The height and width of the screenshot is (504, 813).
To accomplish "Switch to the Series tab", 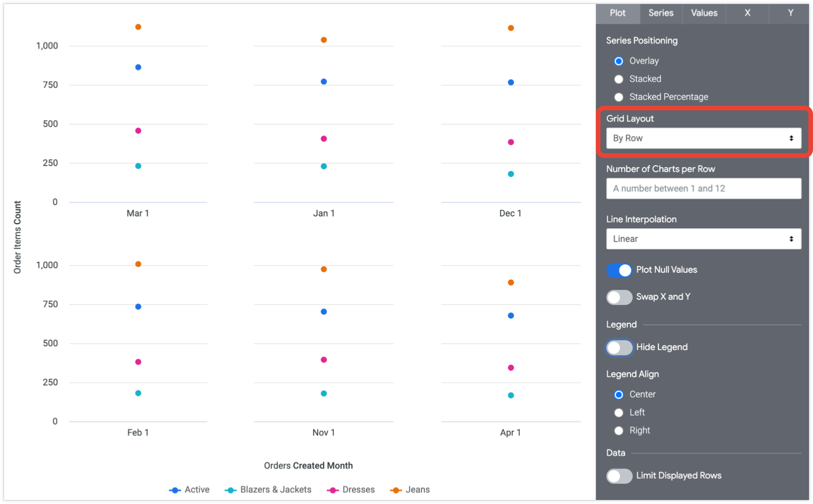I will (661, 13).
